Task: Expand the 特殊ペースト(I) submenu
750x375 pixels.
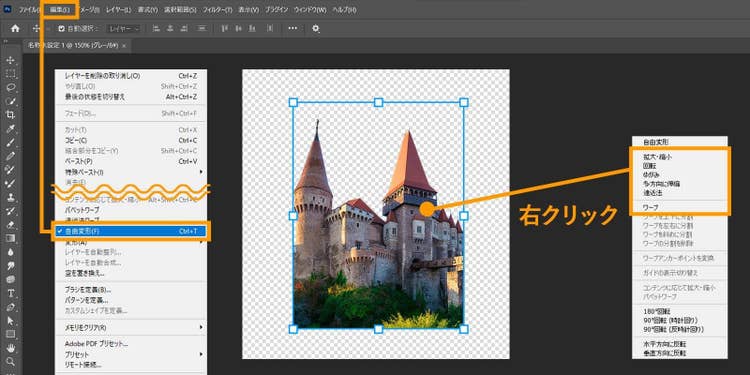Action: pyautogui.click(x=130, y=172)
